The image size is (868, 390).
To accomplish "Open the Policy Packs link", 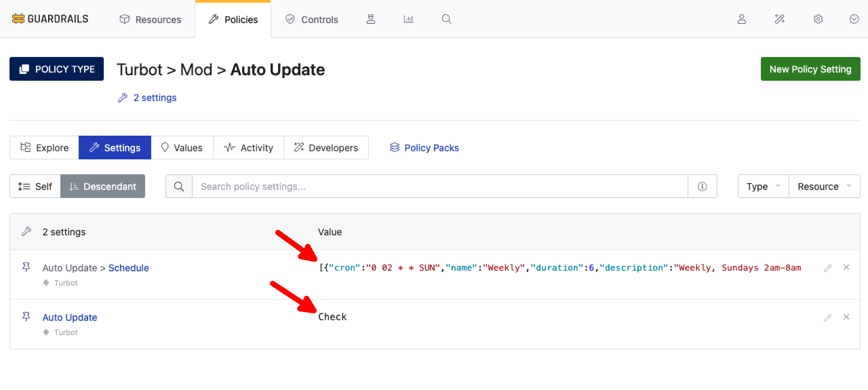I will [424, 148].
